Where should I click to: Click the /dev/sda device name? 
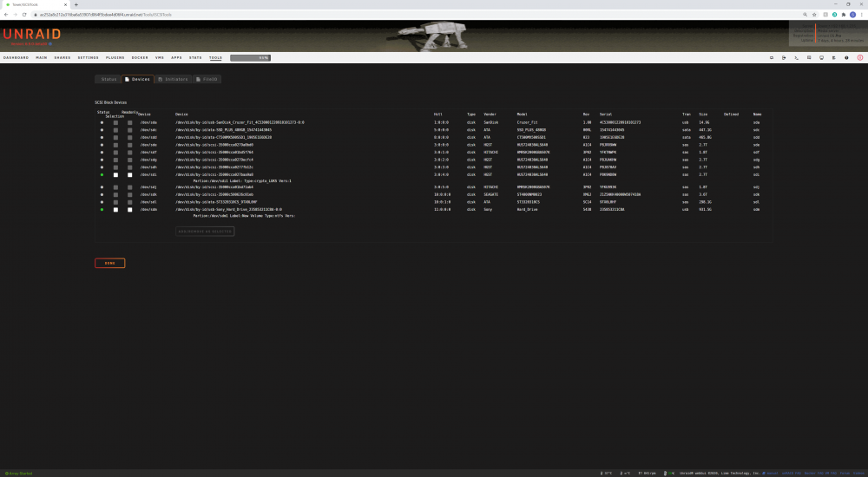[x=148, y=122]
